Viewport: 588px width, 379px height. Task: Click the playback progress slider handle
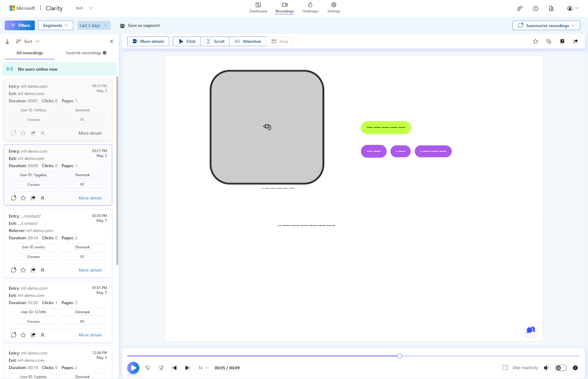tap(399, 356)
